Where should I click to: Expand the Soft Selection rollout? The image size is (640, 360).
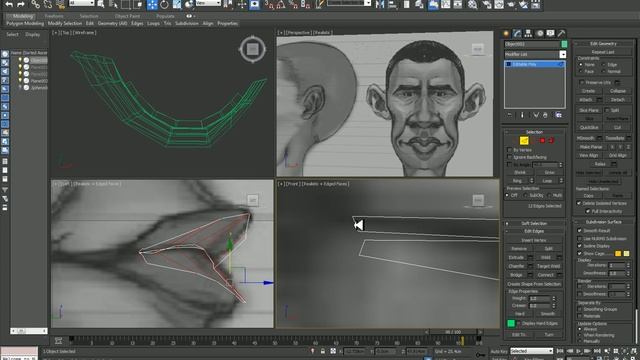point(534,223)
